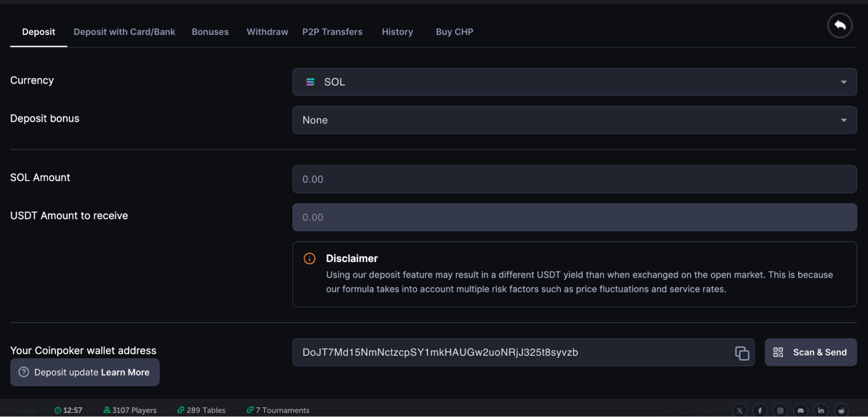Viewport: 868px width, 417px height.
Task: Open the Discord social link
Action: pyautogui.click(x=801, y=410)
